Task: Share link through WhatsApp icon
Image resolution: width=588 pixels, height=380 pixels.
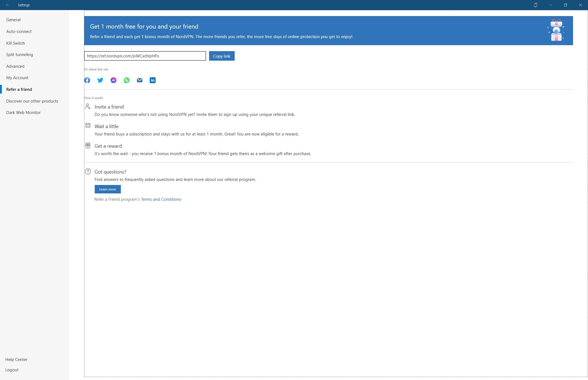Action: click(127, 80)
